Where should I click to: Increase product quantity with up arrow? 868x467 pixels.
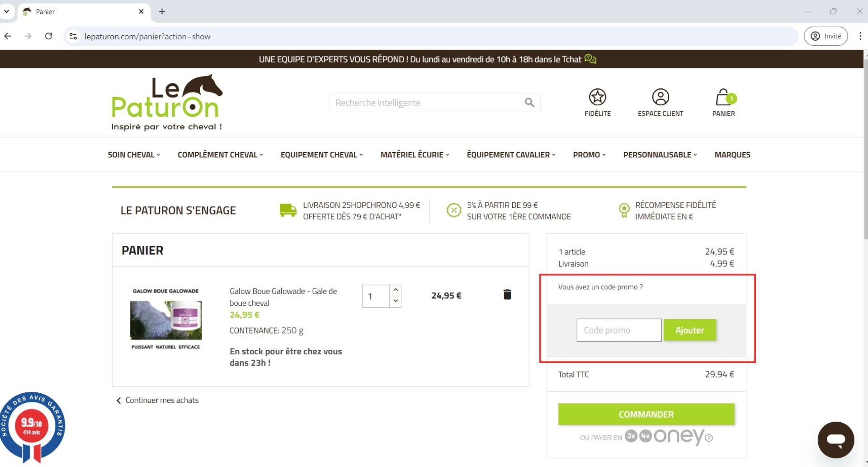396,290
